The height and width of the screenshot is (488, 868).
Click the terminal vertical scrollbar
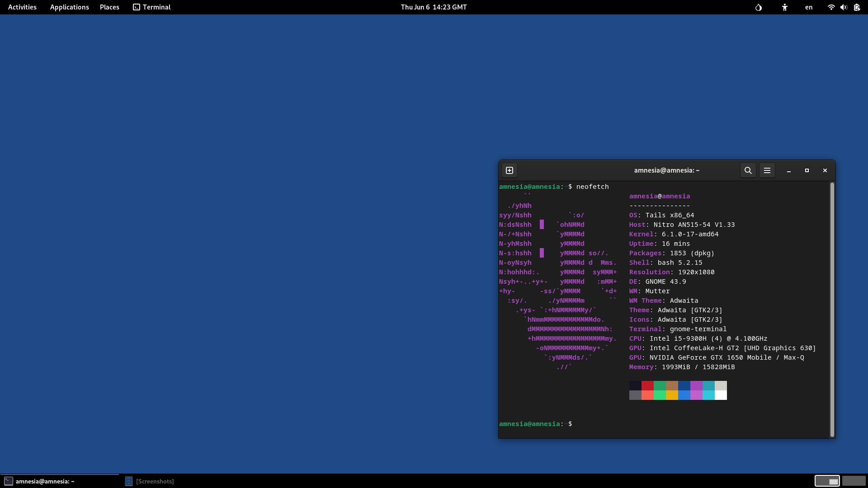pyautogui.click(x=832, y=310)
